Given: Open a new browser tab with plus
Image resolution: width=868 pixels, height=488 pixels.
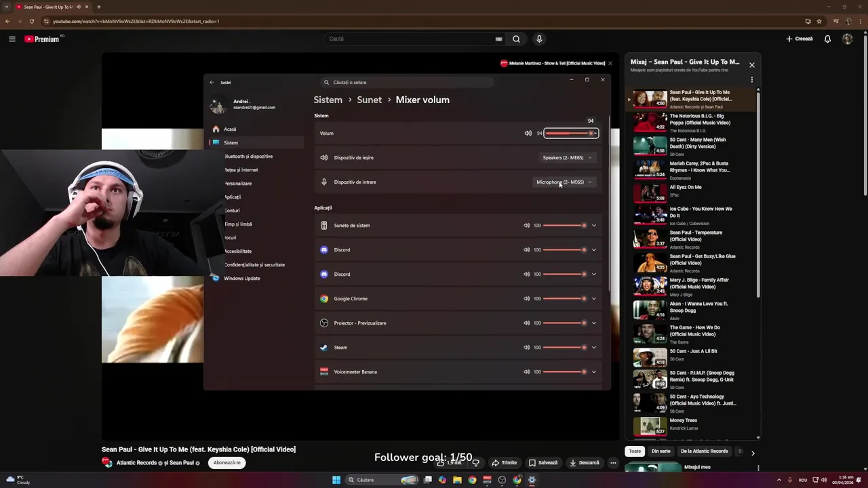Looking at the screenshot, I should click(98, 7).
